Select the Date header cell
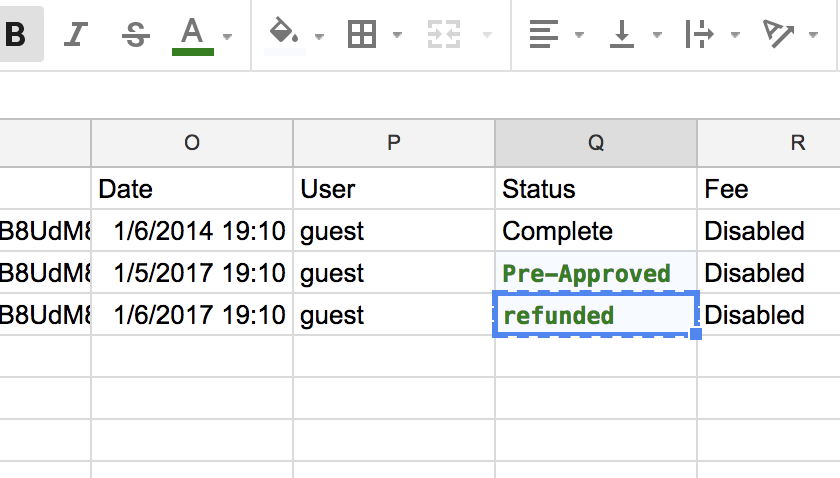 tap(192, 189)
